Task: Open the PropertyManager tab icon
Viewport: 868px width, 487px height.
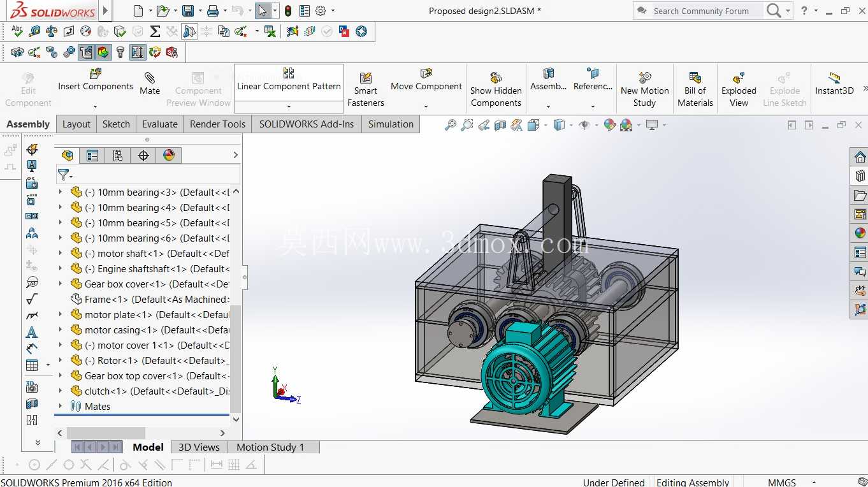Action: click(x=92, y=155)
